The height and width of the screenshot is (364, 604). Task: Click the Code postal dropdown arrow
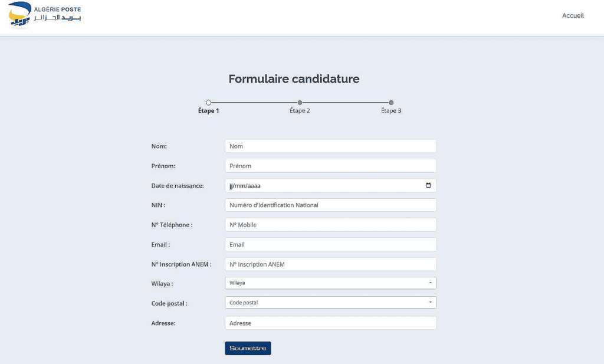(x=430, y=303)
